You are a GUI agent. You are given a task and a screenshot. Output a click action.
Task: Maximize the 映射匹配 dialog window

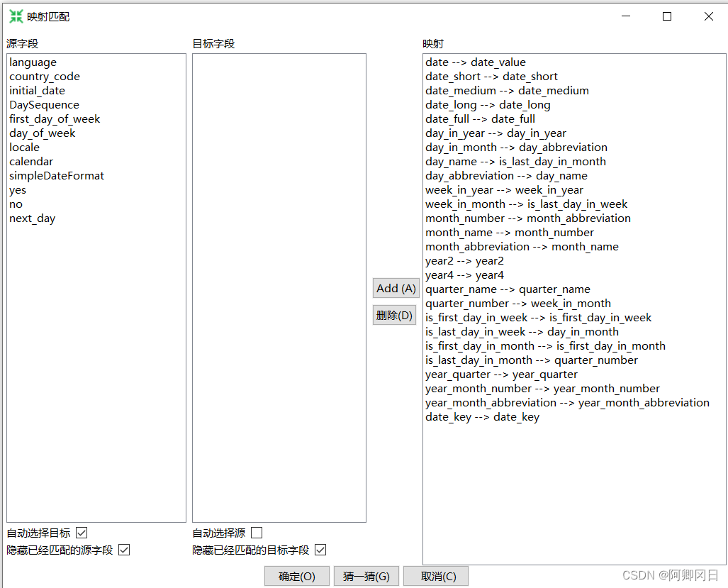(667, 16)
